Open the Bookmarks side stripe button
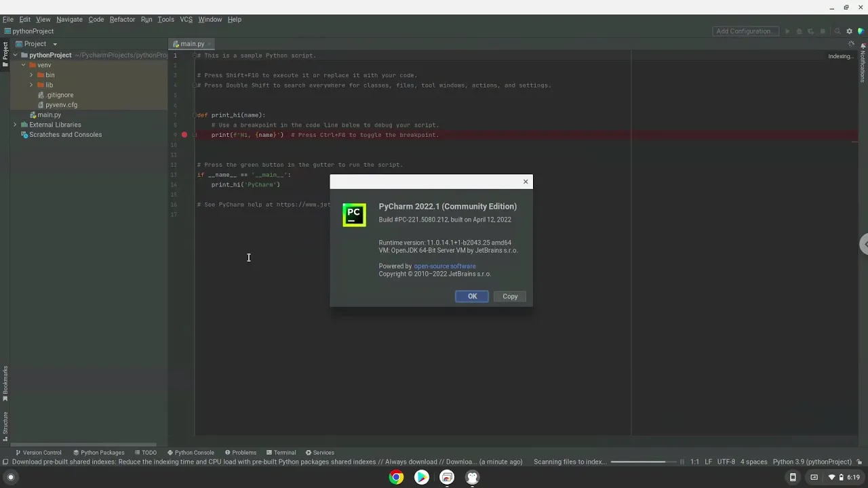This screenshot has height=488, width=868. 5,383
